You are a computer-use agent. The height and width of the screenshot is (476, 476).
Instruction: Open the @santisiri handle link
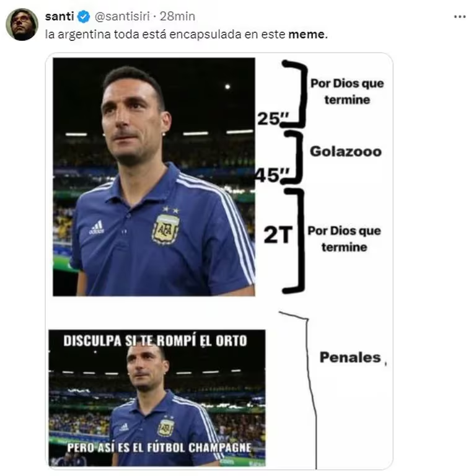(x=122, y=16)
